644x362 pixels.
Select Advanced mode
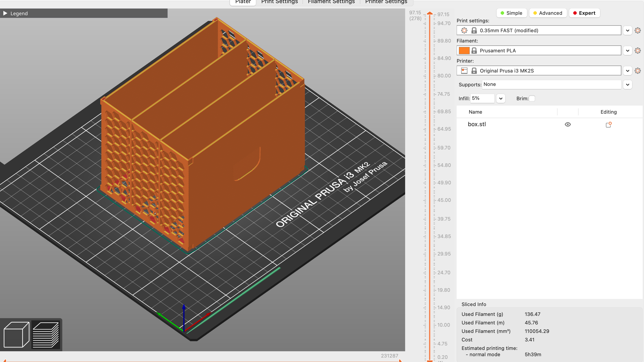tap(548, 13)
